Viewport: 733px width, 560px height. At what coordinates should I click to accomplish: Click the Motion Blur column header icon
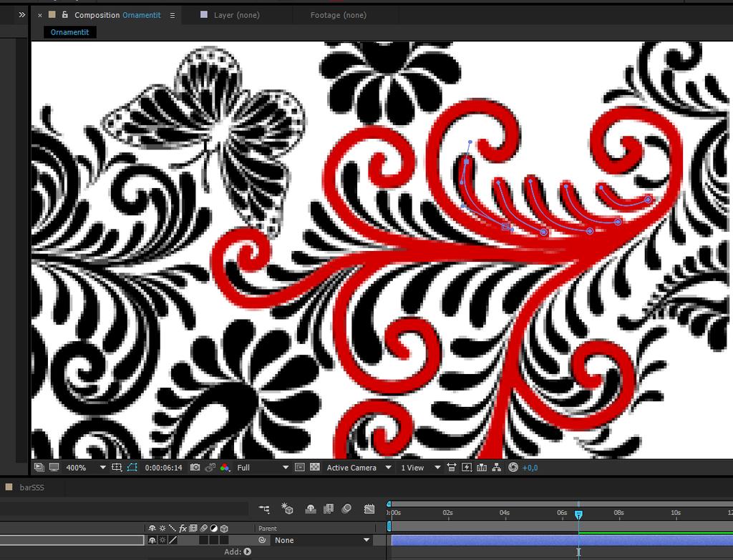203,529
